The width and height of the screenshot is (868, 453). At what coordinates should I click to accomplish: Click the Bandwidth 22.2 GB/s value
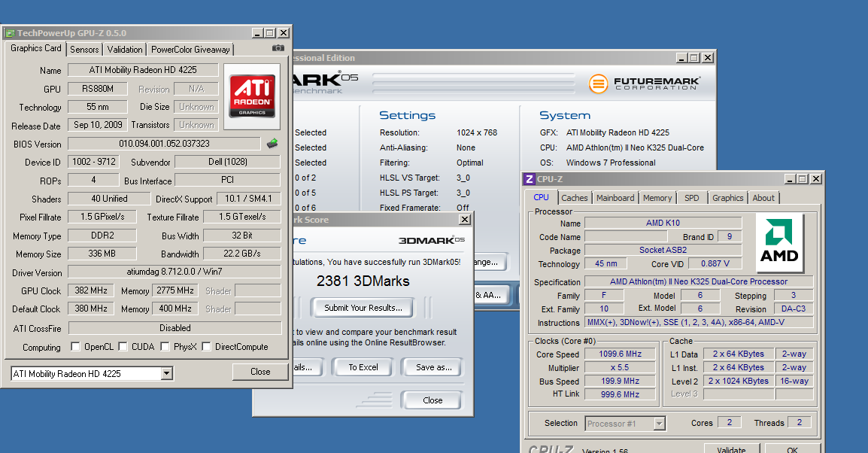(x=242, y=254)
